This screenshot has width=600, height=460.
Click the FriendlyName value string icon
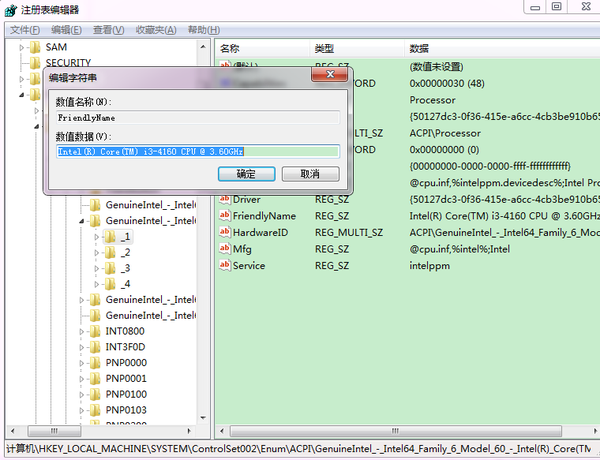tap(225, 215)
